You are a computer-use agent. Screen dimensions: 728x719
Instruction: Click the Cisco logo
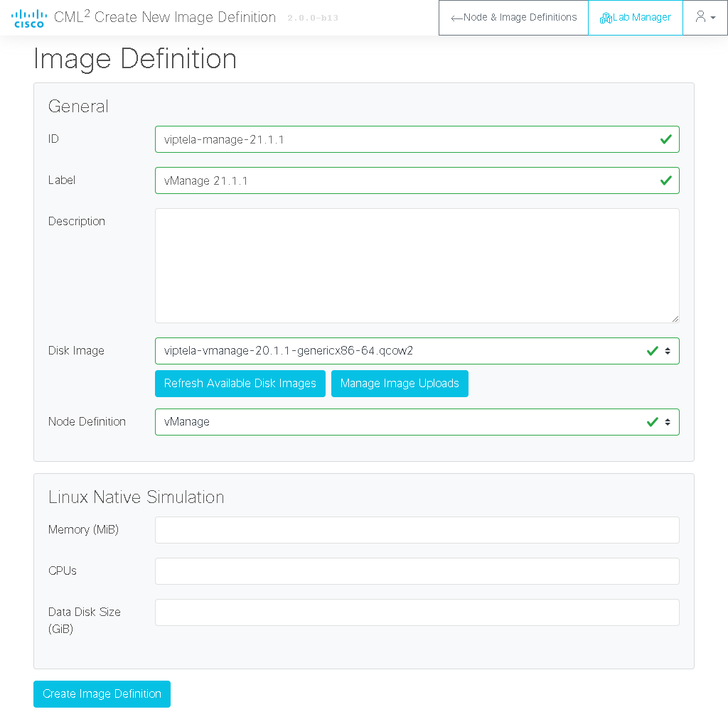click(28, 18)
